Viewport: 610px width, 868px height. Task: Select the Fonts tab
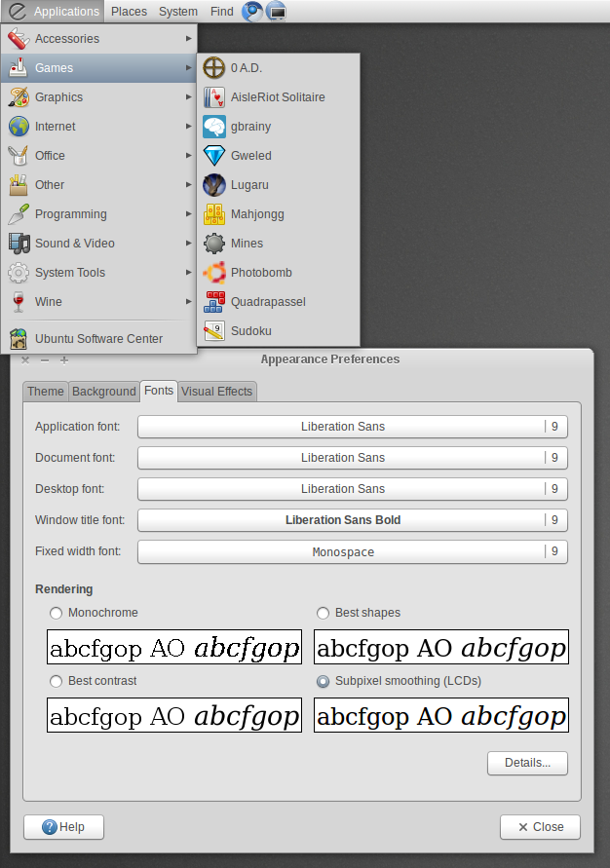click(159, 391)
